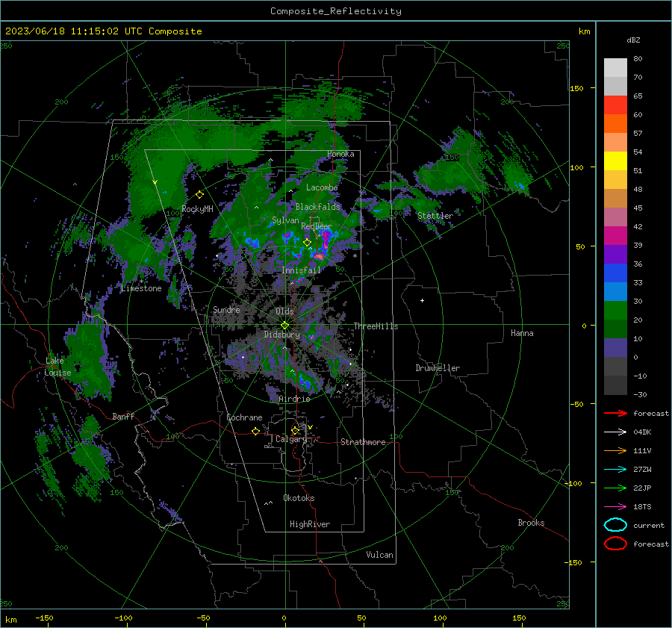Click the Stettler label

[x=435, y=216]
